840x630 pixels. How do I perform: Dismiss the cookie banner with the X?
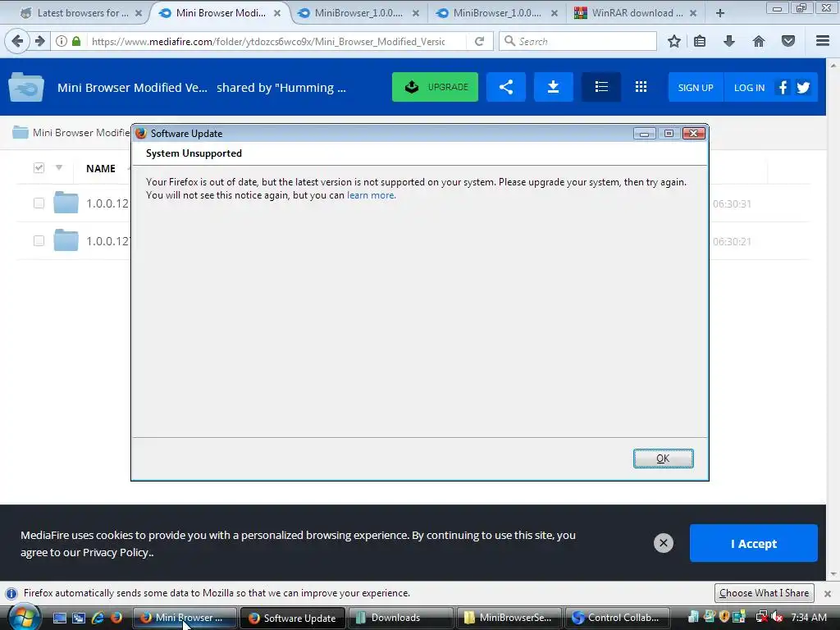[663, 543]
